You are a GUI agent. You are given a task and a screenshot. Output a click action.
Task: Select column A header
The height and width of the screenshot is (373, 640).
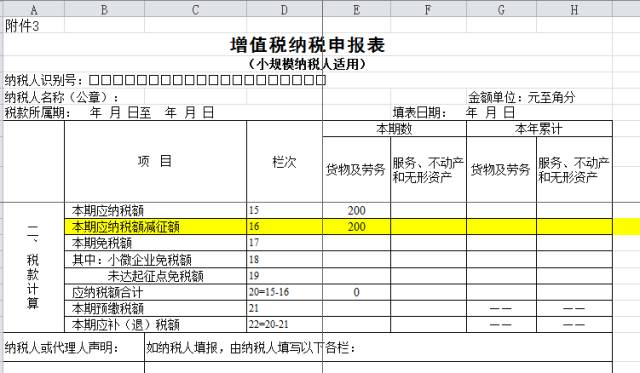tap(33, 9)
